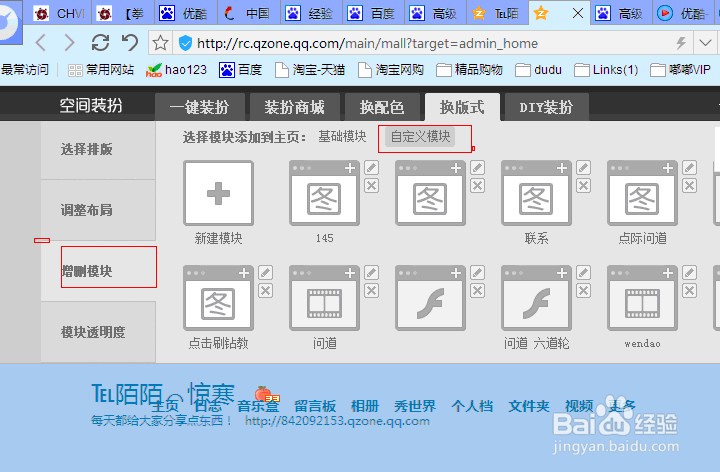Switch to the 中国 browser tab
Viewport: 720px width, 472px height.
pos(249,13)
